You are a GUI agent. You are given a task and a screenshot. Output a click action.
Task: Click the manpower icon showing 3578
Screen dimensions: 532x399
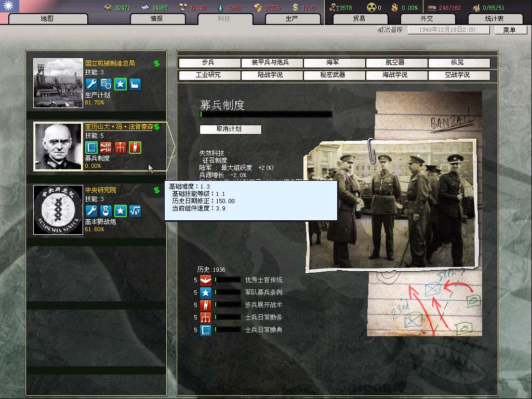click(334, 7)
